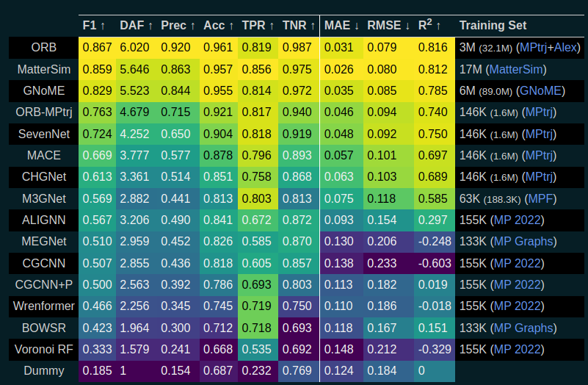Image resolution: width=588 pixels, height=385 pixels.
Task: Click Voronoi RF's Acc value 0.668
Action: [x=218, y=349]
